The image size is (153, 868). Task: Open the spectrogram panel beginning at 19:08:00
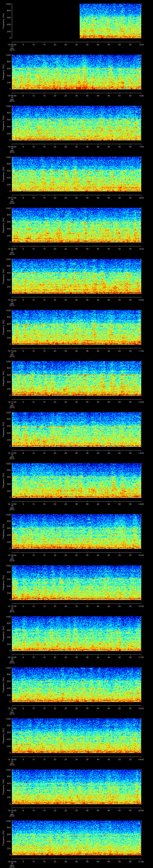click(x=77, y=225)
